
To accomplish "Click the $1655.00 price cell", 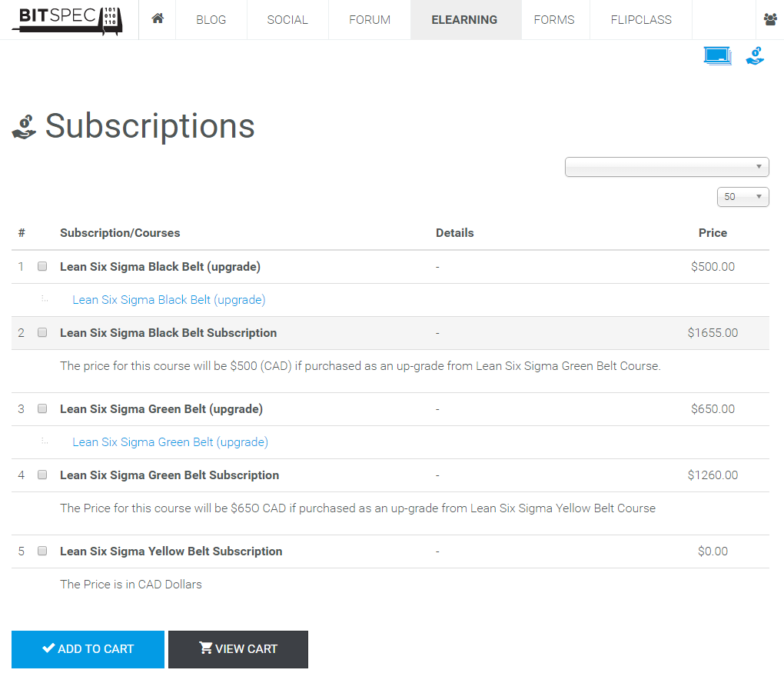I will (x=713, y=333).
